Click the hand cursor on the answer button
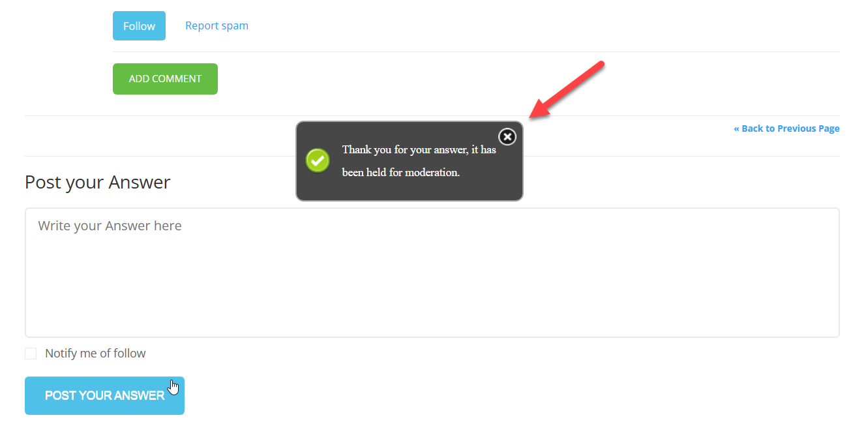 click(173, 387)
